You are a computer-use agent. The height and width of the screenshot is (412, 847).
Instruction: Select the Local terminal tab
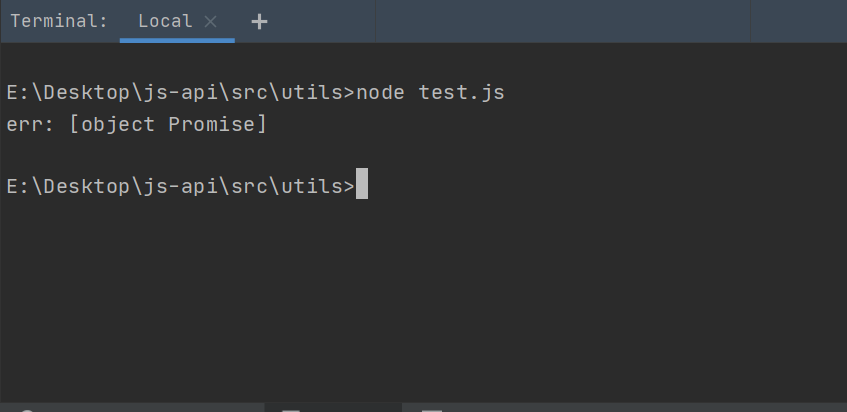164,21
